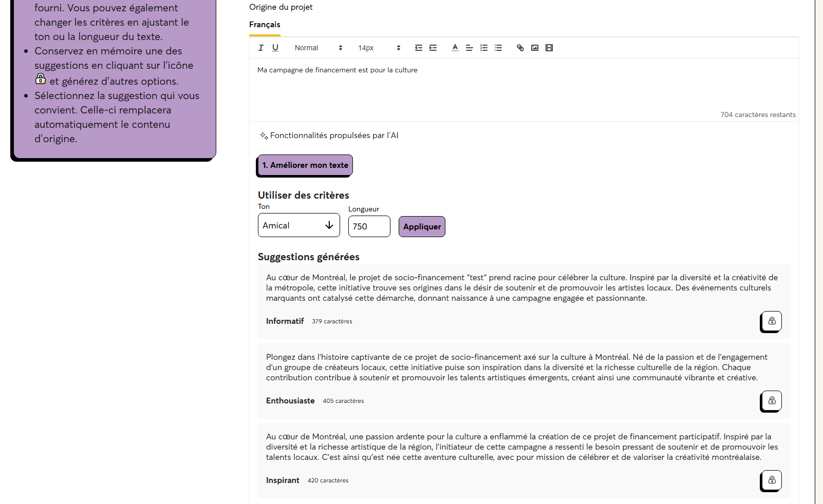Lock the Informatif suggestion

772,321
